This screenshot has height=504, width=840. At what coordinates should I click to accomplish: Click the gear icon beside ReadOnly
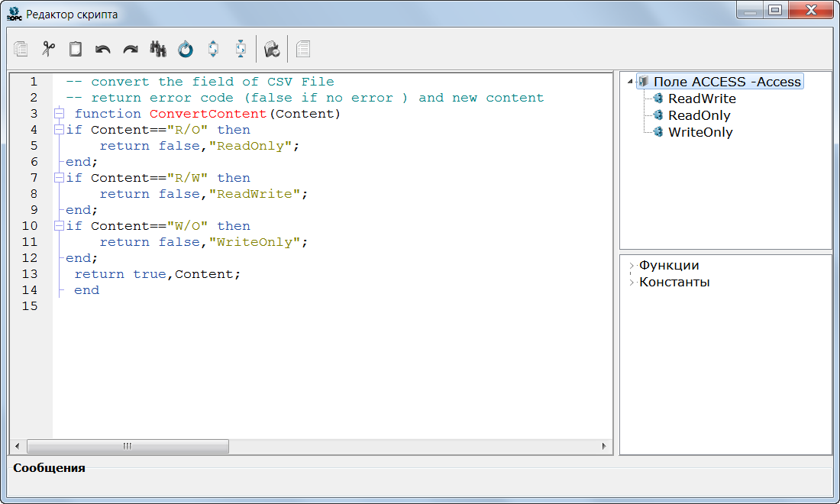tap(658, 115)
